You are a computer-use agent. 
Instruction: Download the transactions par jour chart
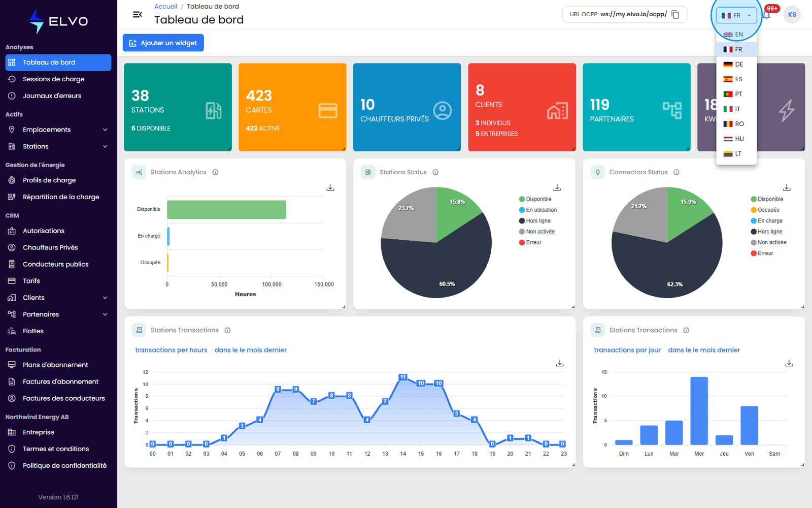point(789,363)
